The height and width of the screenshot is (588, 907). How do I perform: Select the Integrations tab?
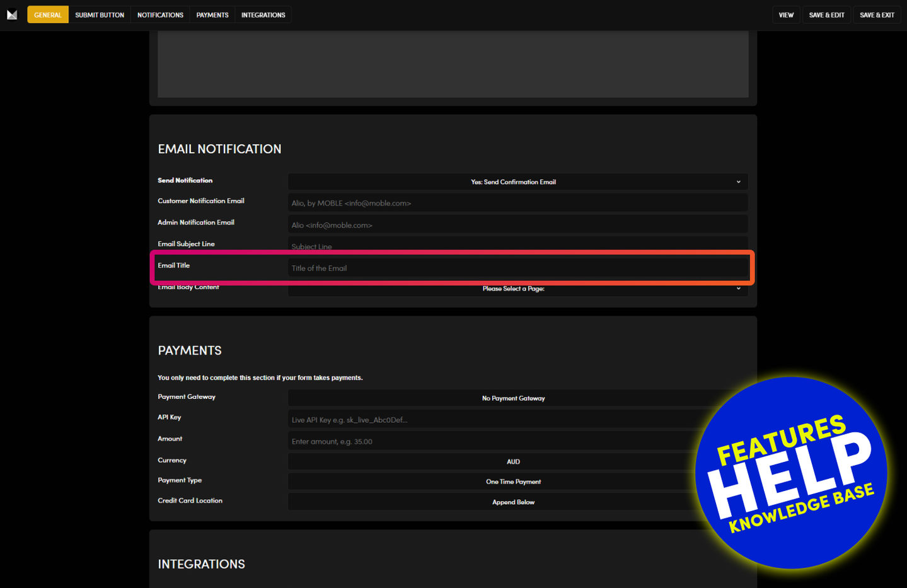pyautogui.click(x=263, y=14)
